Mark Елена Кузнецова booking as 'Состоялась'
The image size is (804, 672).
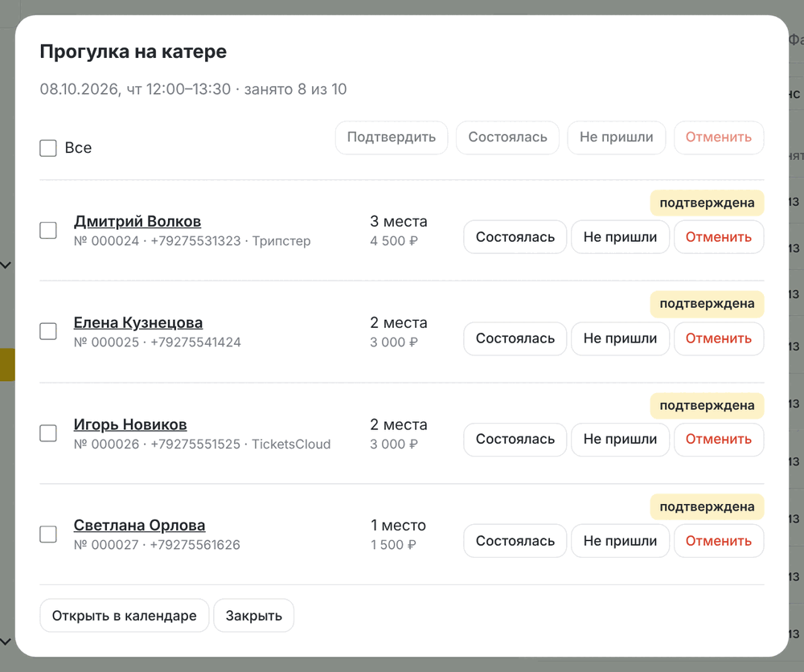click(x=515, y=338)
